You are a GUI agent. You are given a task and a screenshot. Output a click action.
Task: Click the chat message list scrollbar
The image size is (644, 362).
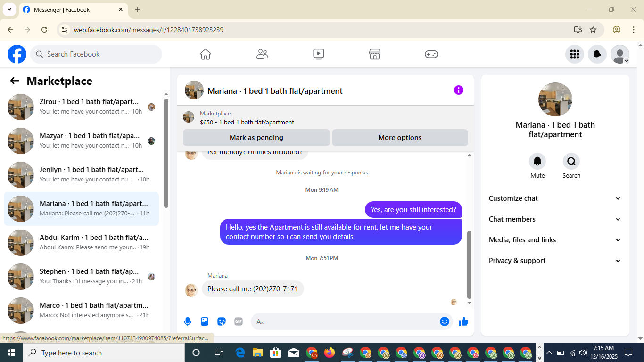469,264
